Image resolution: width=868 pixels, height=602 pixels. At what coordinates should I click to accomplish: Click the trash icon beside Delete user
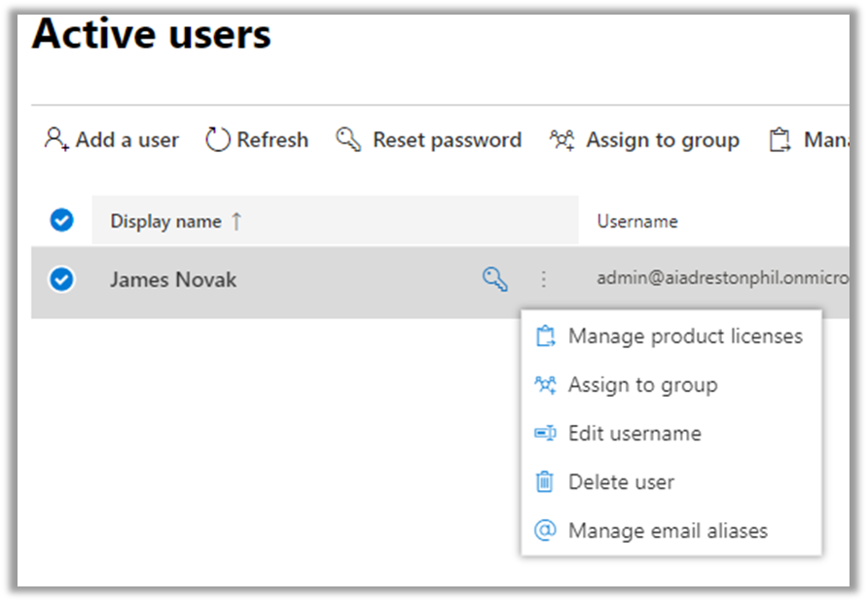click(546, 481)
